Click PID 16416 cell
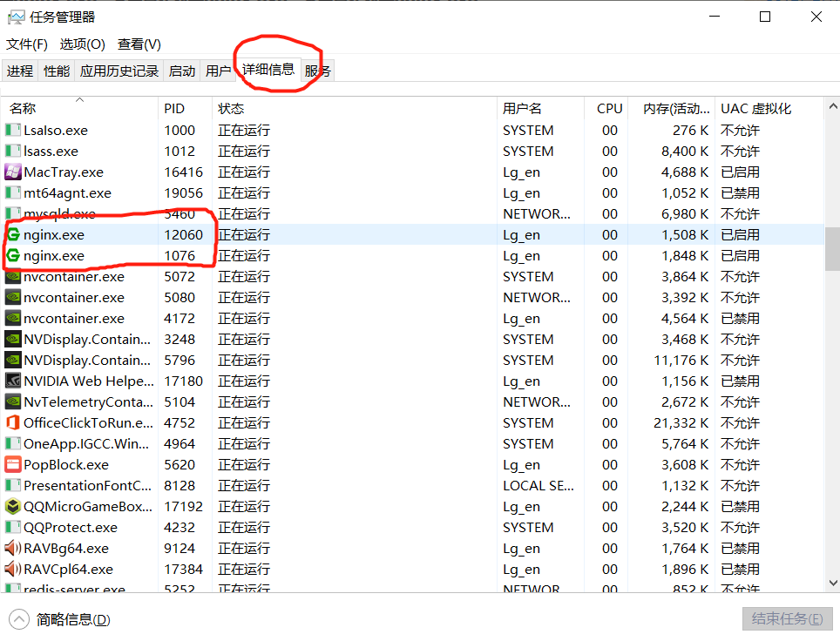The height and width of the screenshot is (641, 840). tap(183, 172)
